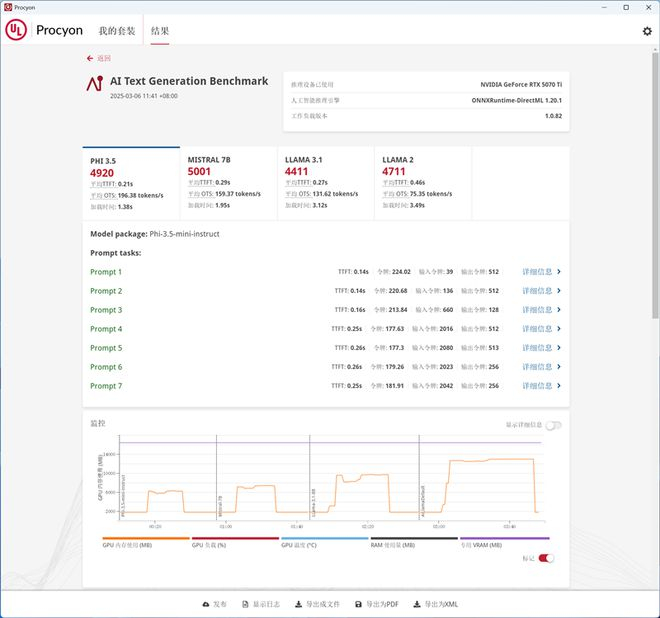
Task: Turn off the 标记 markers toggle
Action: [x=546, y=558]
